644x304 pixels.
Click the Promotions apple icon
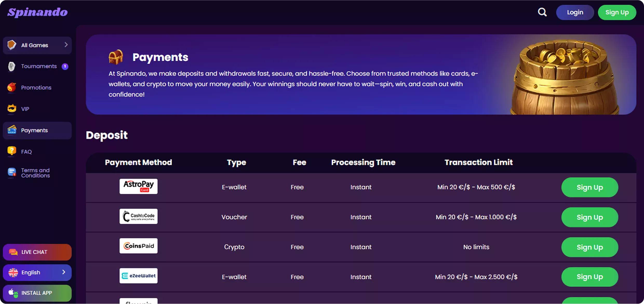pyautogui.click(x=12, y=88)
